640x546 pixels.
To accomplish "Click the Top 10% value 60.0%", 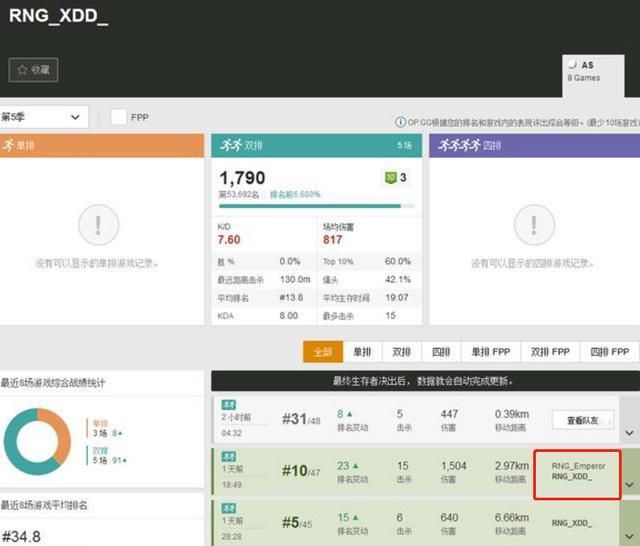I will [398, 261].
